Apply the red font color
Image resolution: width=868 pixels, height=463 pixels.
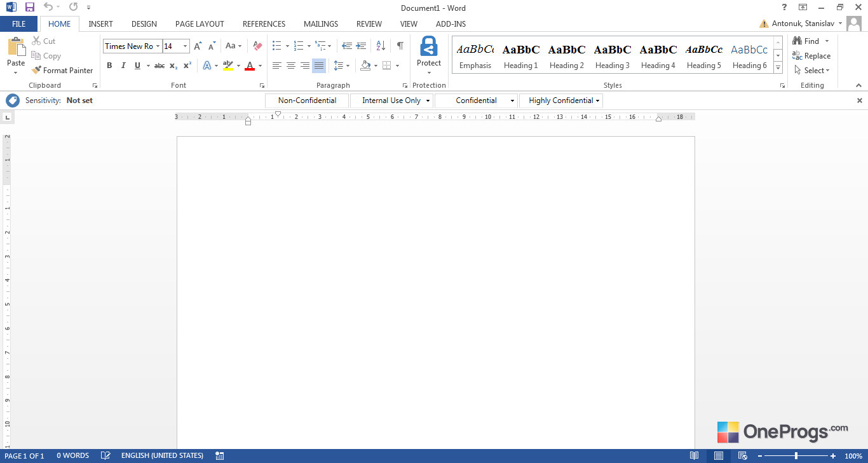coord(250,66)
